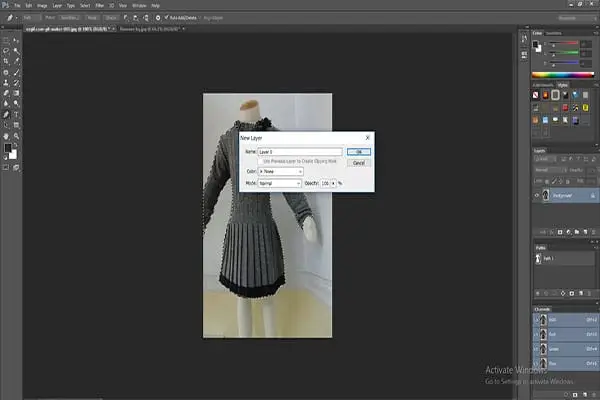Click the Selection button in options bar
600x400 pixels.
(x=69, y=18)
